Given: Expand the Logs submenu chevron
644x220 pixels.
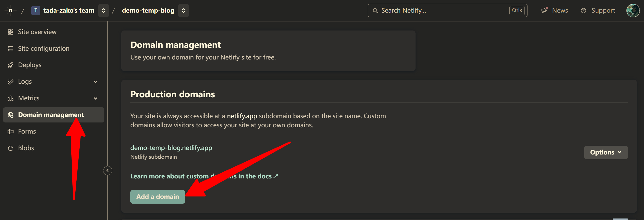Looking at the screenshot, I should tap(96, 82).
